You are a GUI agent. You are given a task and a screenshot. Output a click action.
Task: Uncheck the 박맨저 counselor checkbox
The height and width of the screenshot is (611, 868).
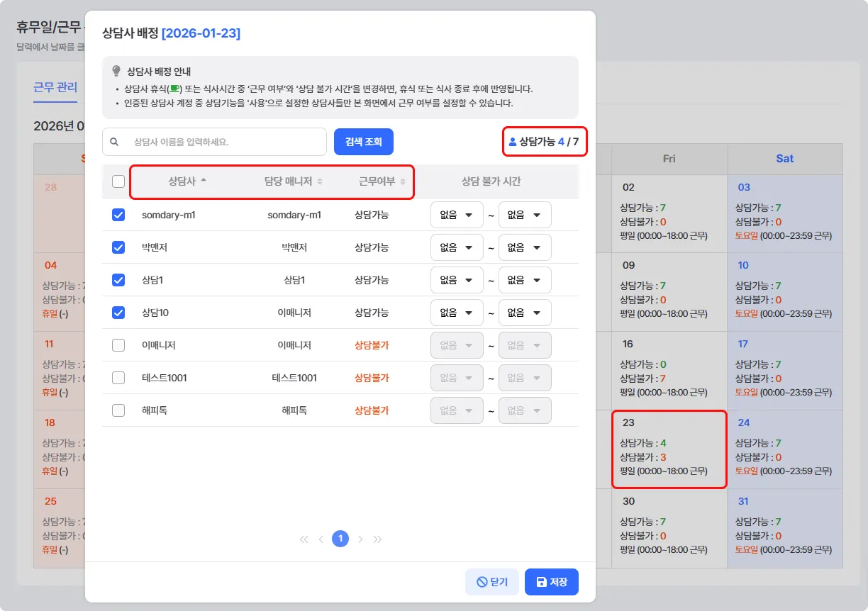coord(118,247)
